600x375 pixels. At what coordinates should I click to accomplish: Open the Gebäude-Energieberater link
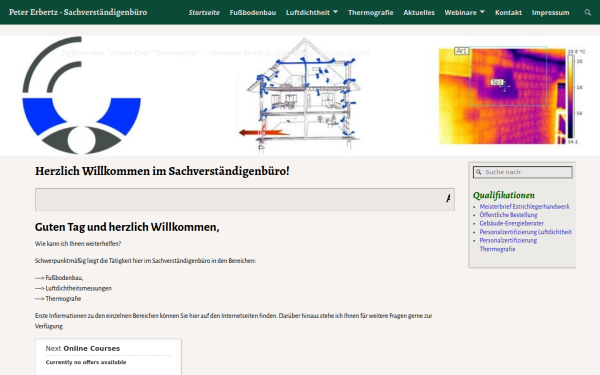[511, 223]
